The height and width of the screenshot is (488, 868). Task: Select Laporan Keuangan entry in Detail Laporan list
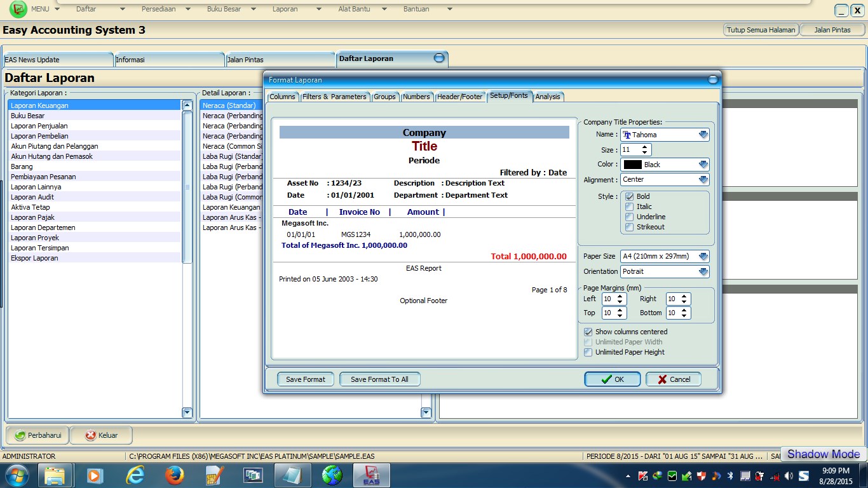click(x=231, y=207)
